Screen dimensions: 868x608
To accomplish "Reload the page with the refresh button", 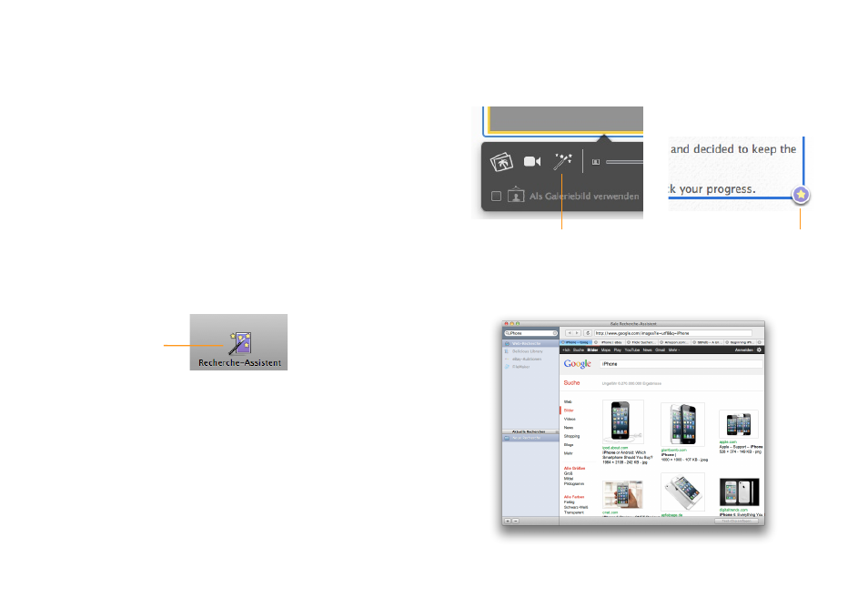I will pos(588,333).
